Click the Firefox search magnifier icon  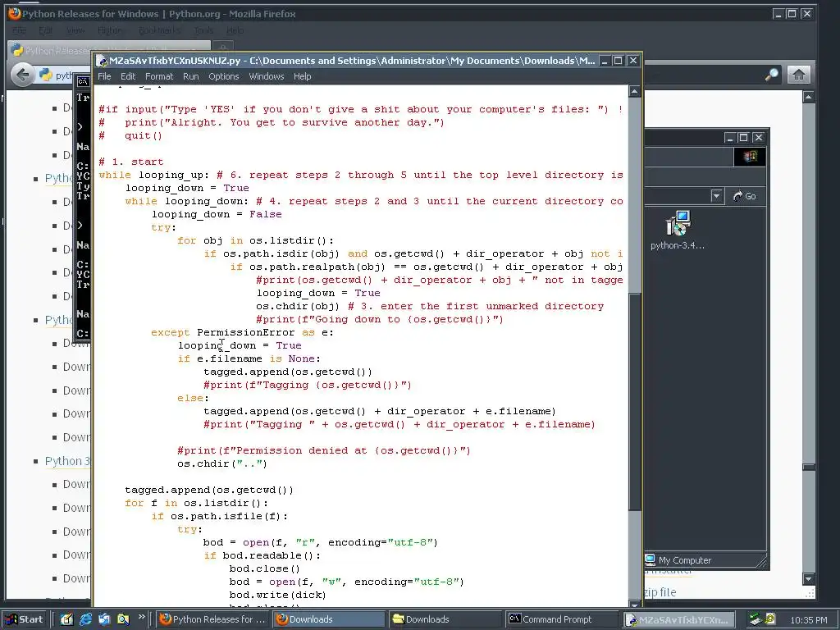point(771,75)
